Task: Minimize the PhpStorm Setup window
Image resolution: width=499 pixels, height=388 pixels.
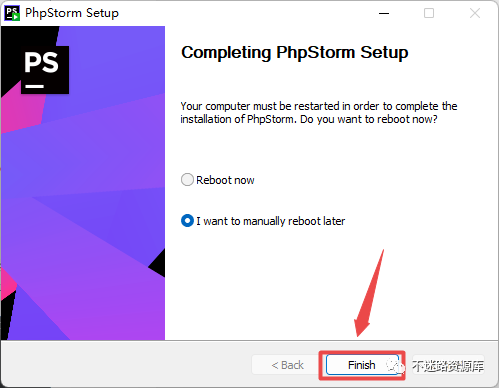Action: click(x=384, y=13)
